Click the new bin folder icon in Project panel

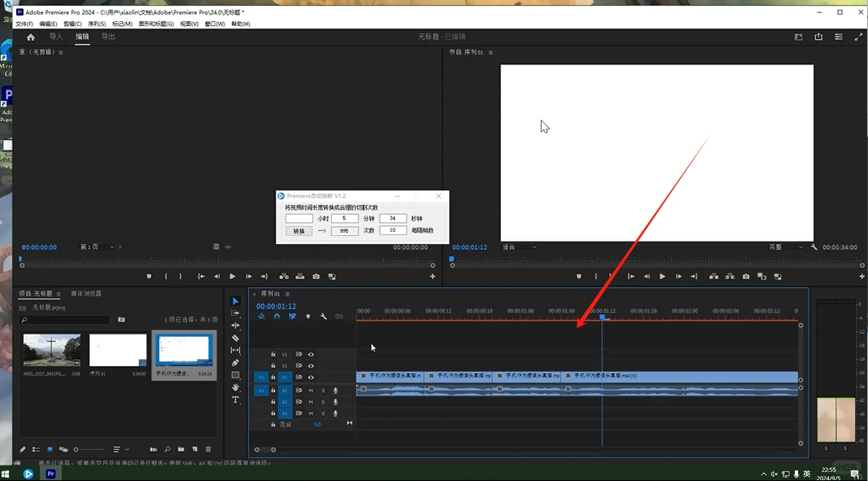tap(181, 449)
